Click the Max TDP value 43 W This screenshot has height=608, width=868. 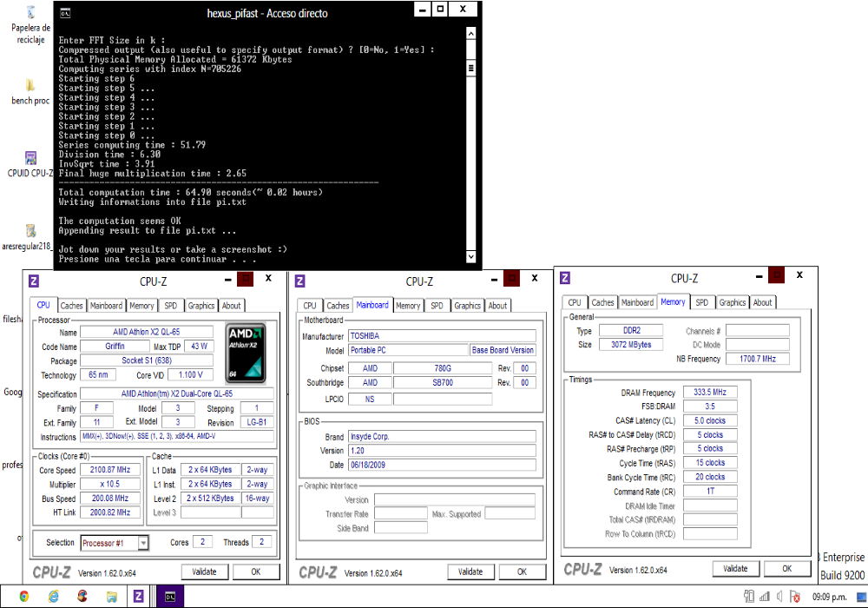pos(200,346)
